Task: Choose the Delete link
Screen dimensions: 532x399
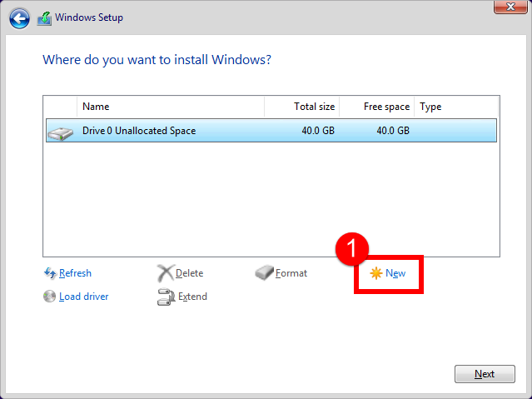Action: click(189, 273)
